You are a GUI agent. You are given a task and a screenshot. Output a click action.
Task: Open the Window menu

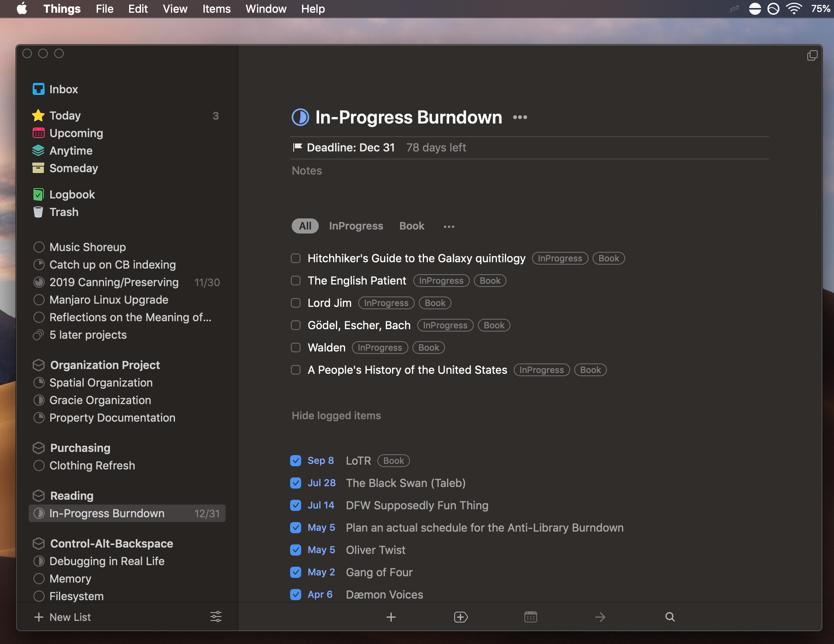[x=266, y=9]
